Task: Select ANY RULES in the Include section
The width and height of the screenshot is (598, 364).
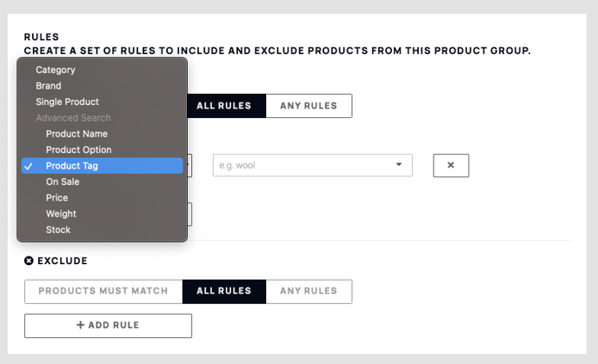Action: [x=309, y=106]
